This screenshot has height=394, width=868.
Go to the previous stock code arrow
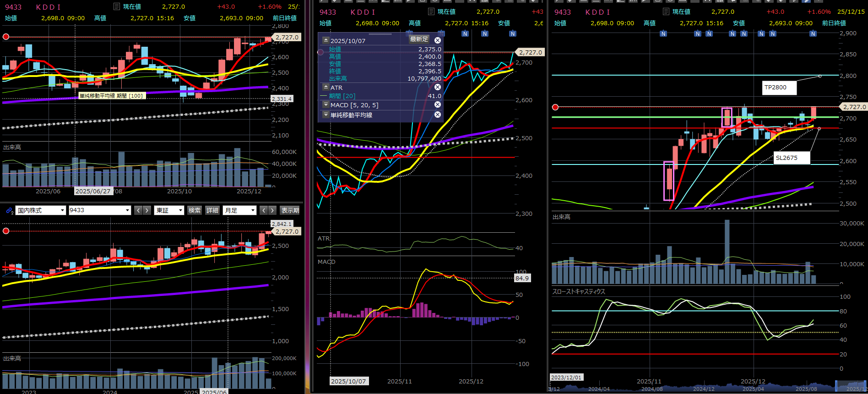pyautogui.click(x=138, y=210)
